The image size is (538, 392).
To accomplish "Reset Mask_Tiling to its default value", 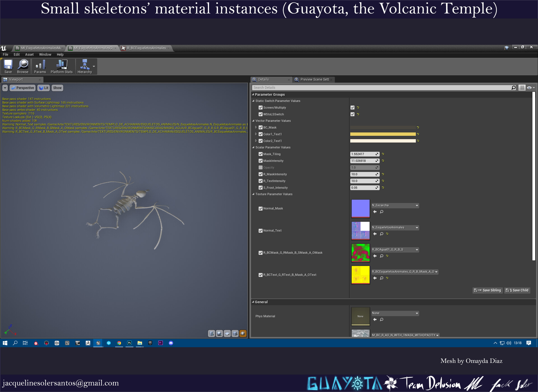I will (x=383, y=154).
